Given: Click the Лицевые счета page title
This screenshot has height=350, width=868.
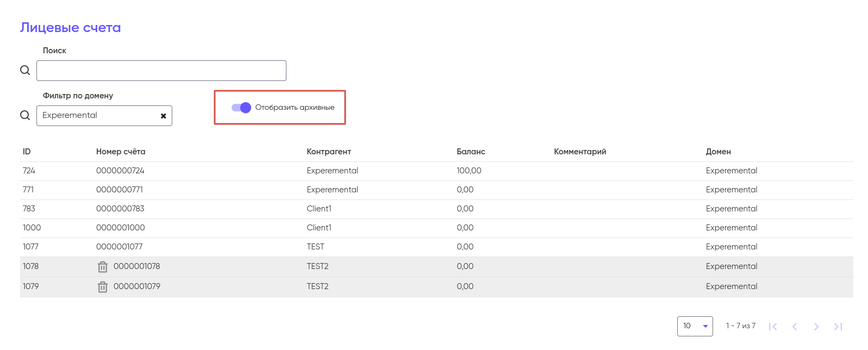Looking at the screenshot, I should 71,28.
